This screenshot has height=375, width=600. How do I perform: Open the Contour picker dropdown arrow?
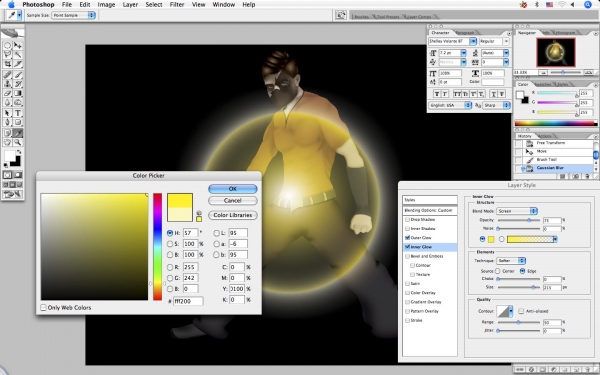[511, 311]
